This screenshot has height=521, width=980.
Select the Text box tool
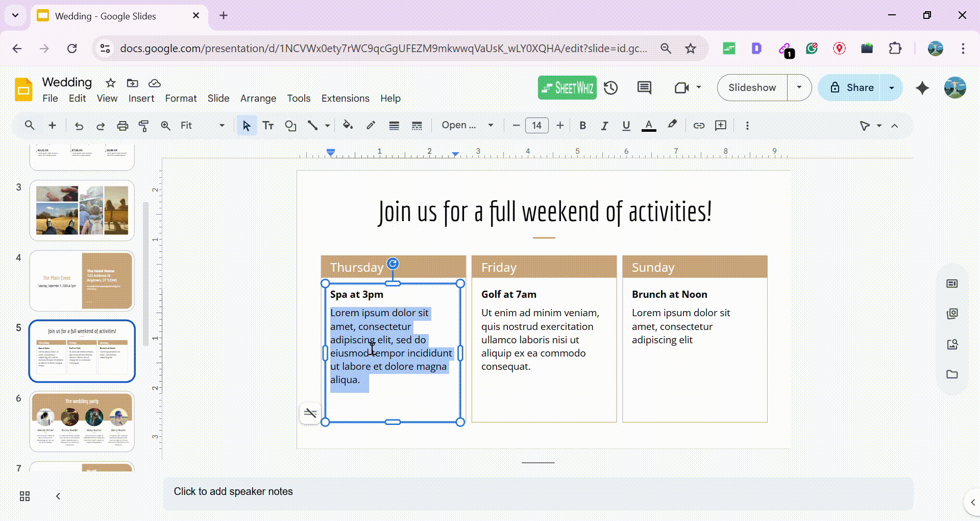268,126
